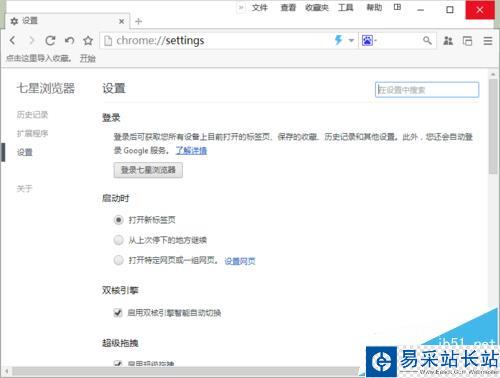Open 关于 in sidebar
The image size is (500, 378).
coord(25,189)
